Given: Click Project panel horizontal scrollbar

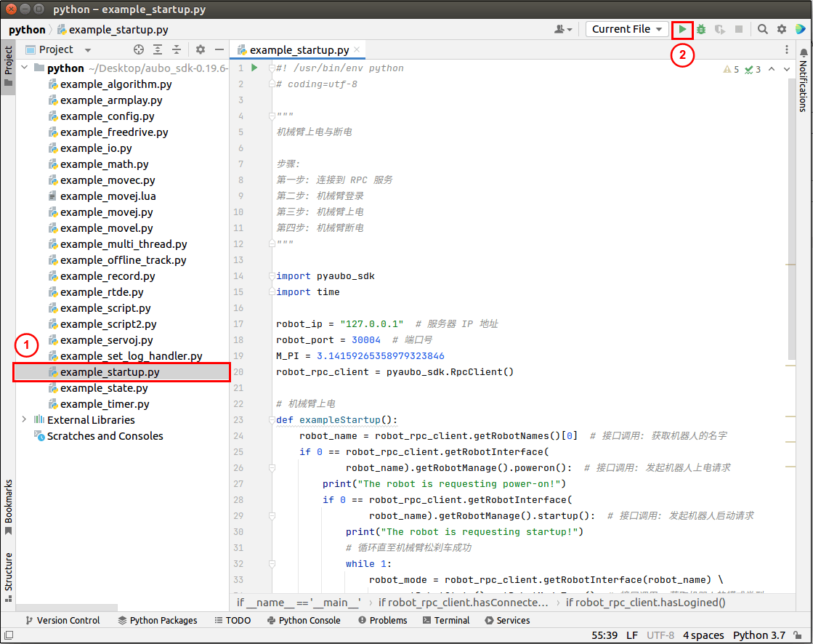Looking at the screenshot, I should [x=67, y=607].
